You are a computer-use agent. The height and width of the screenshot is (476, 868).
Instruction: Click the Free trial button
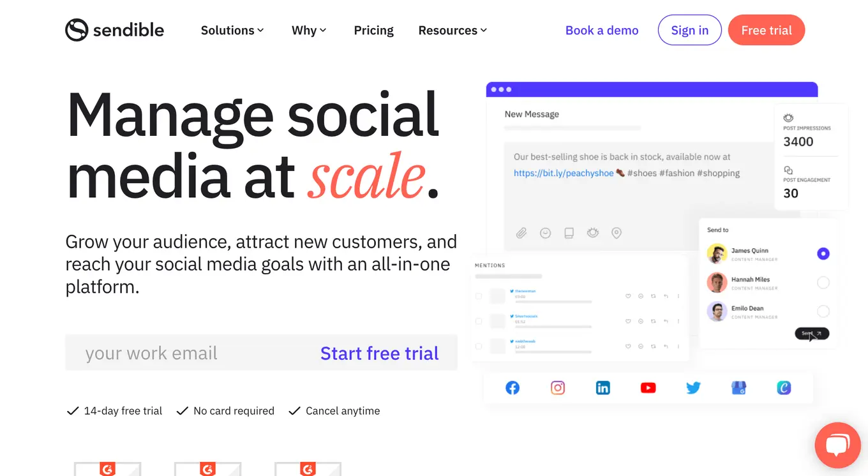coord(766,29)
